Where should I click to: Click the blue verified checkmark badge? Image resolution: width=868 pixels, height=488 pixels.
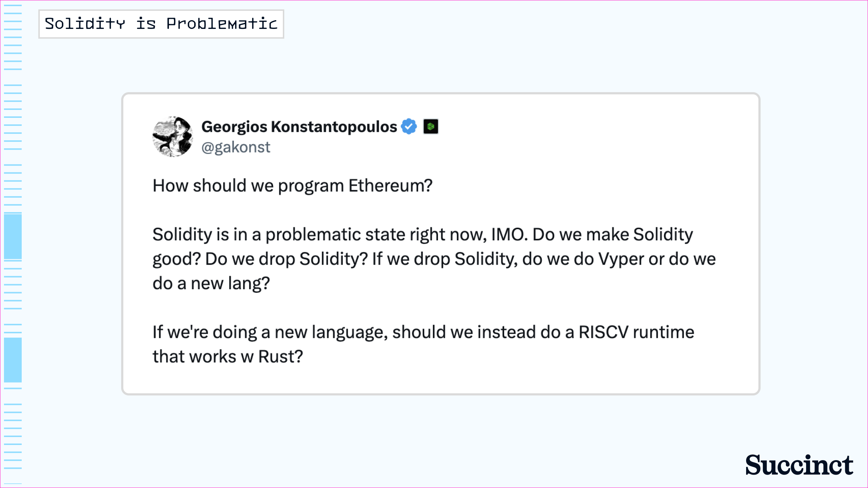pyautogui.click(x=409, y=127)
